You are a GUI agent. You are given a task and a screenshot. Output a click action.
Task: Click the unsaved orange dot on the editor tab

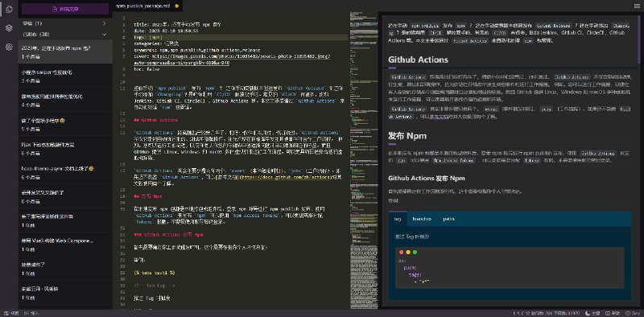pyautogui.click(x=176, y=6)
